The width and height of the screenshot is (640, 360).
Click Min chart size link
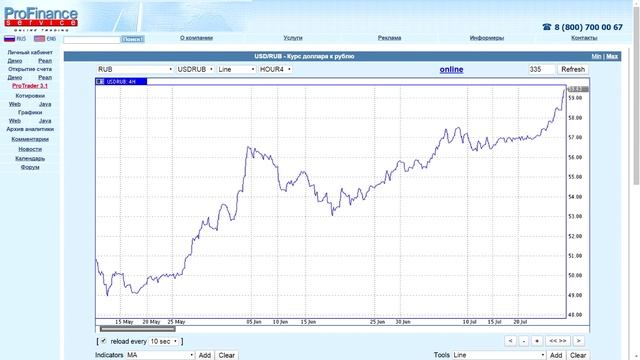pos(596,56)
